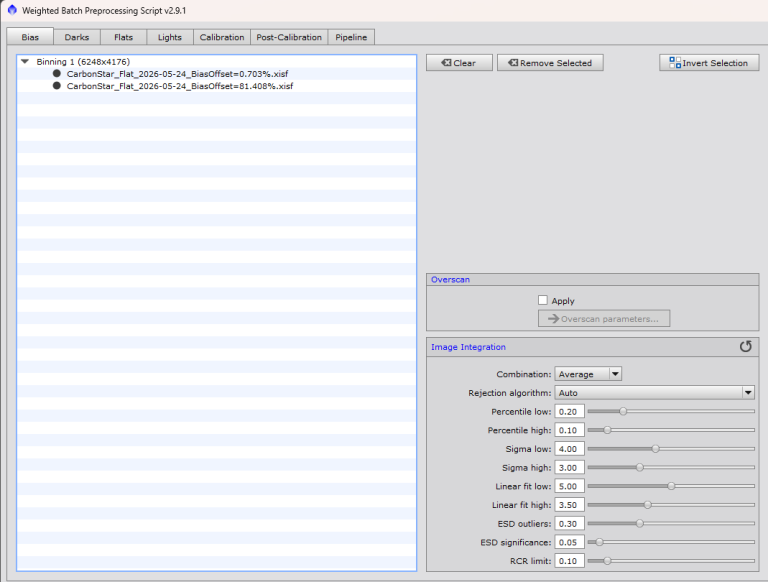Click the Clear button
The height and width of the screenshot is (582, 768).
tap(459, 63)
